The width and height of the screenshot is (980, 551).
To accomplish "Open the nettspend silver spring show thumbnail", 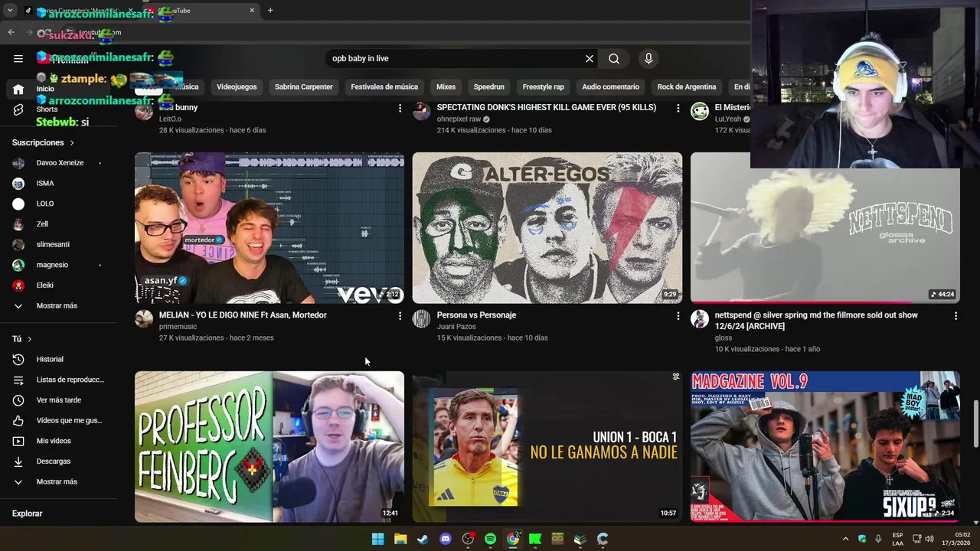I will tap(825, 228).
